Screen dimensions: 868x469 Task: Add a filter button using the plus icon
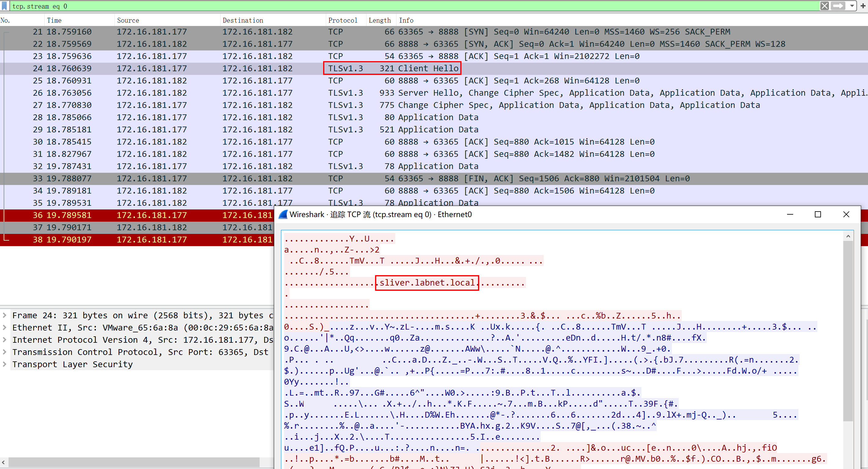pyautogui.click(x=863, y=6)
